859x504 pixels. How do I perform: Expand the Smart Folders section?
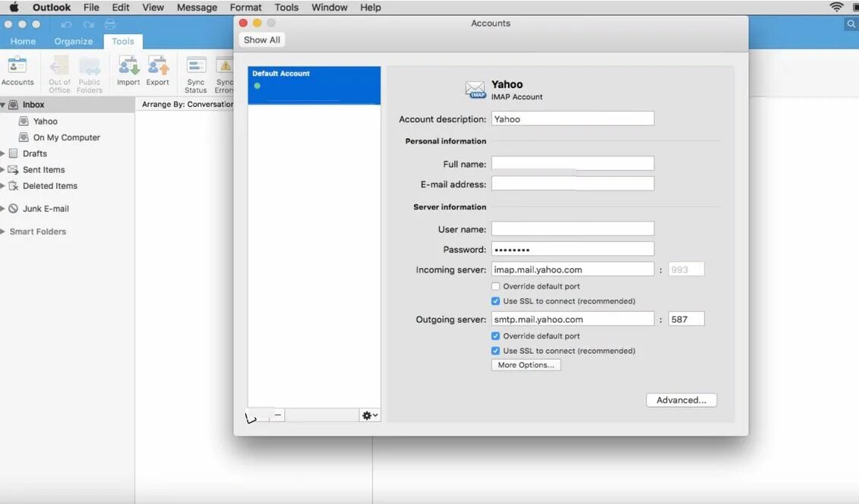pyautogui.click(x=3, y=232)
